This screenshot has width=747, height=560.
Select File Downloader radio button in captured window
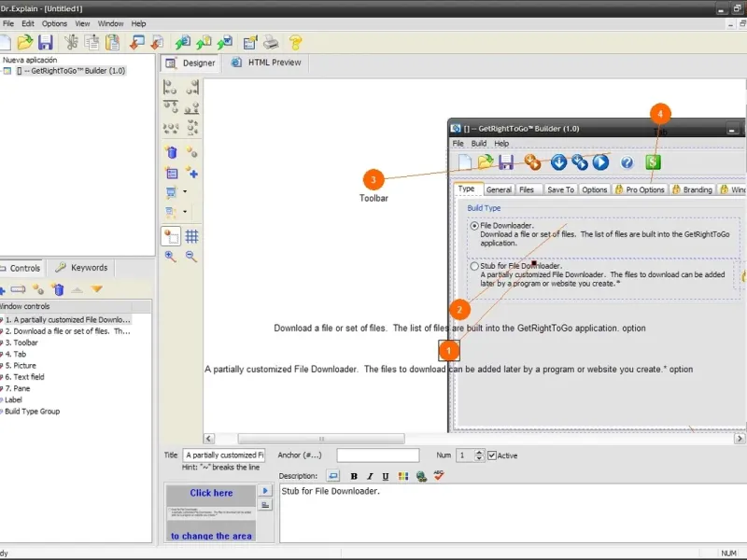[x=474, y=226]
